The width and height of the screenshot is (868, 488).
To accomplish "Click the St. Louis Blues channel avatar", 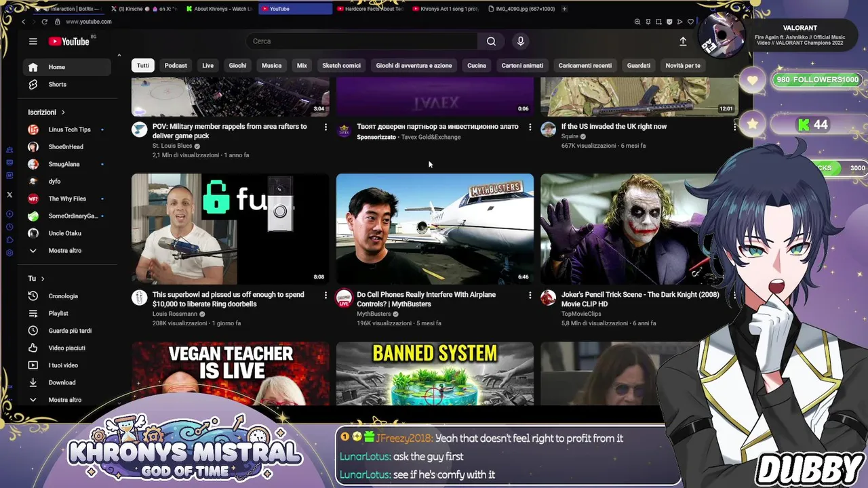I will [139, 129].
